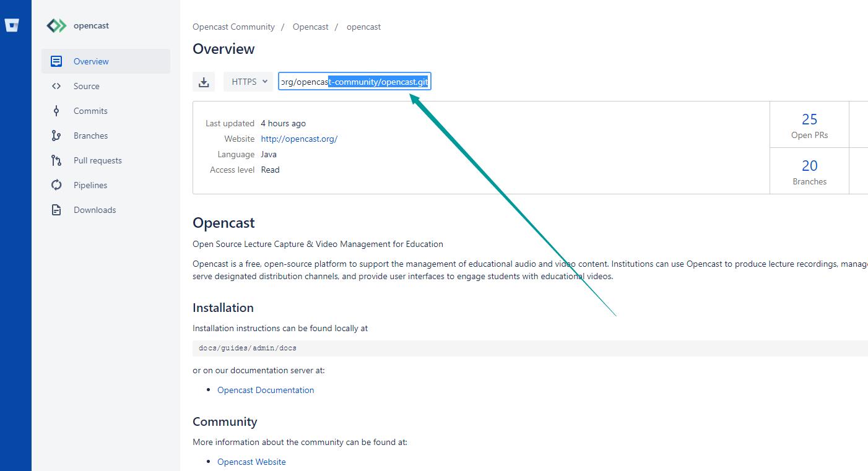Open the HTTPS protocol dropdown
The height and width of the screenshot is (471, 868).
tap(248, 82)
